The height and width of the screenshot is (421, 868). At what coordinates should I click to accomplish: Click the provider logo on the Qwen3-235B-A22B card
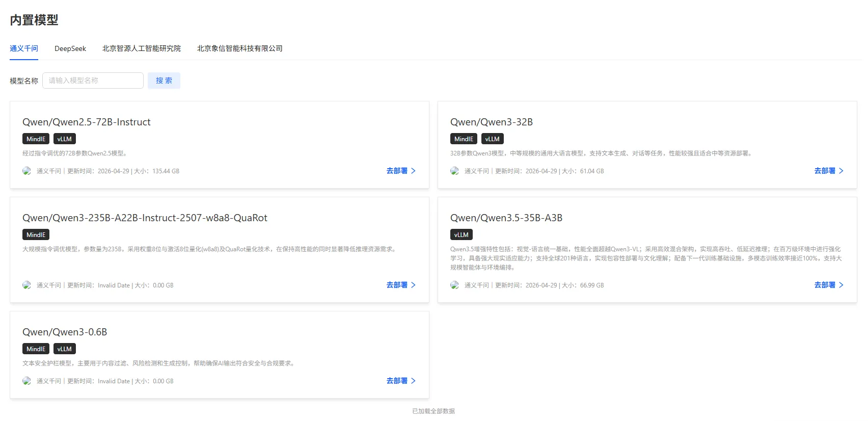pyautogui.click(x=26, y=285)
